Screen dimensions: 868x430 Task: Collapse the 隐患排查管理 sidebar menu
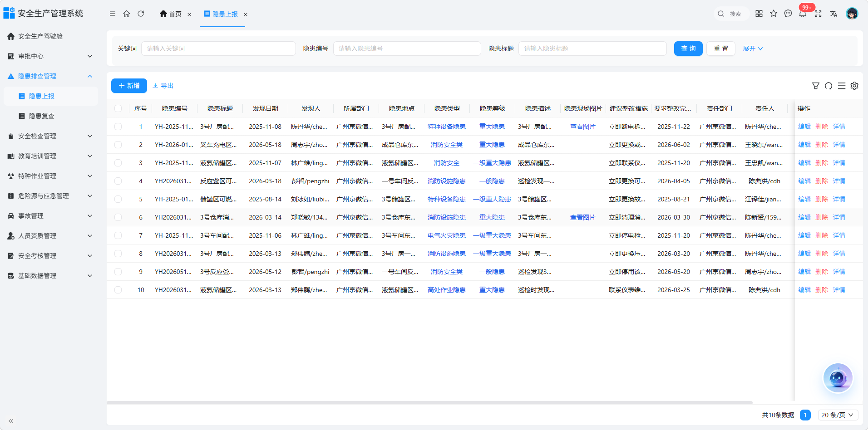coord(50,76)
